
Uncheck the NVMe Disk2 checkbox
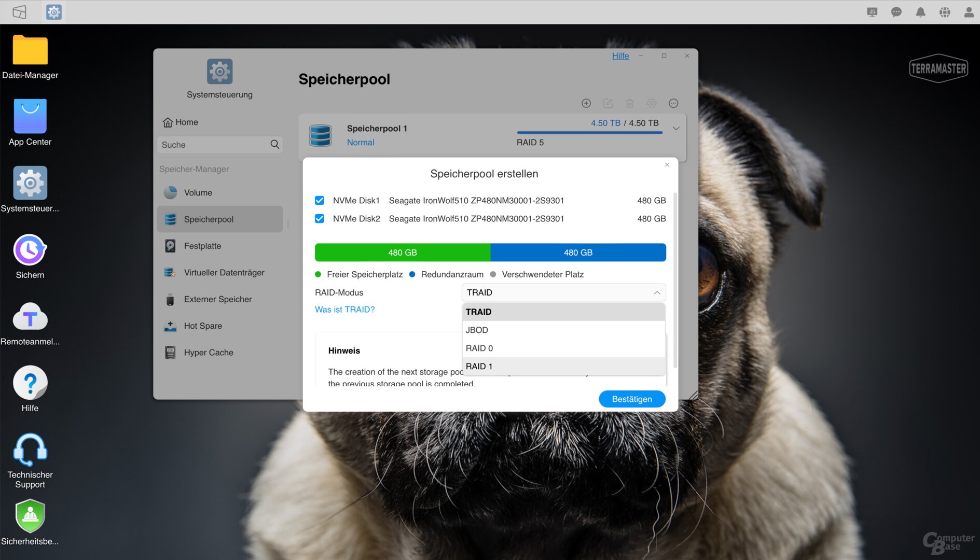pyautogui.click(x=320, y=219)
